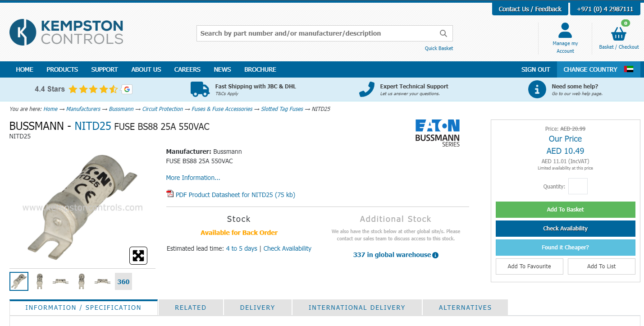644x326 pixels.
Task: Open More Information link
Action: point(193,178)
